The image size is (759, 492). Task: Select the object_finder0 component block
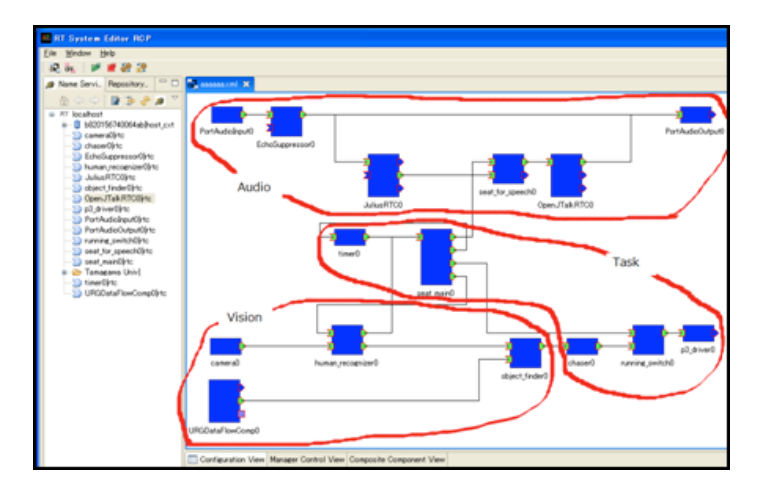(x=526, y=353)
